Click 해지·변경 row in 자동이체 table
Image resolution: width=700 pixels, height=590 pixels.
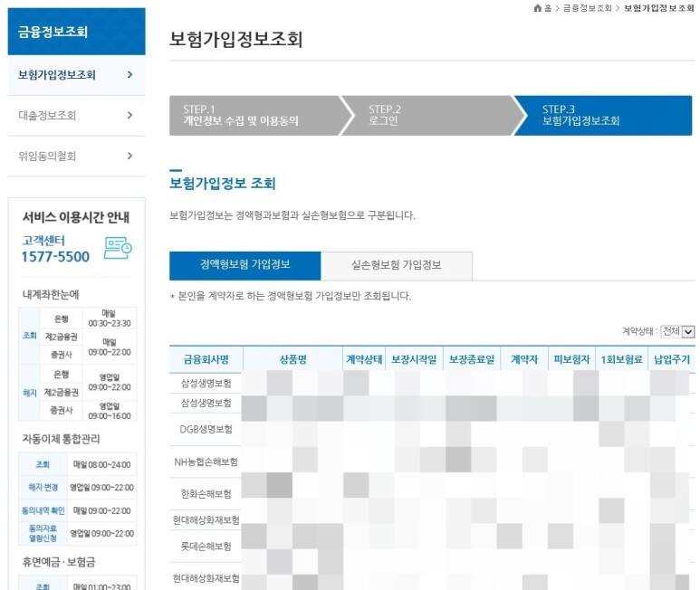[78, 488]
